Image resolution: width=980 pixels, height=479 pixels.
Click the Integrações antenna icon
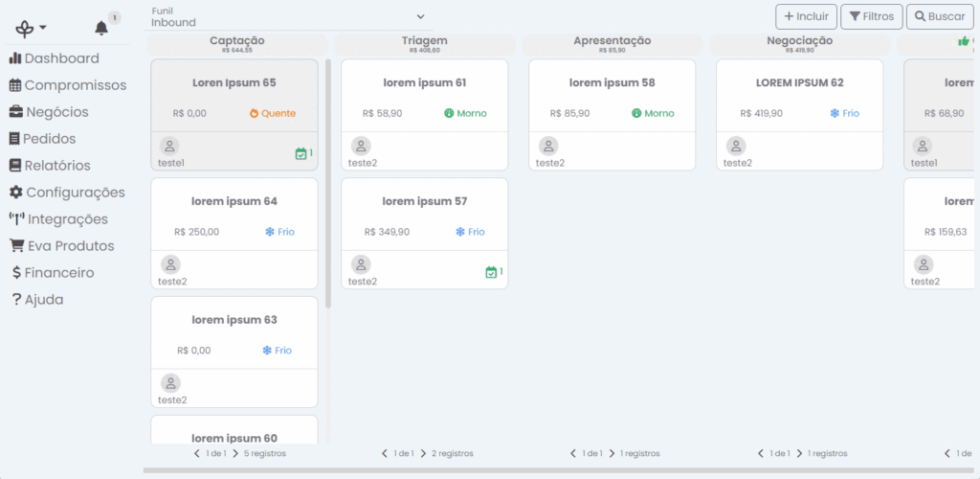pos(16,219)
